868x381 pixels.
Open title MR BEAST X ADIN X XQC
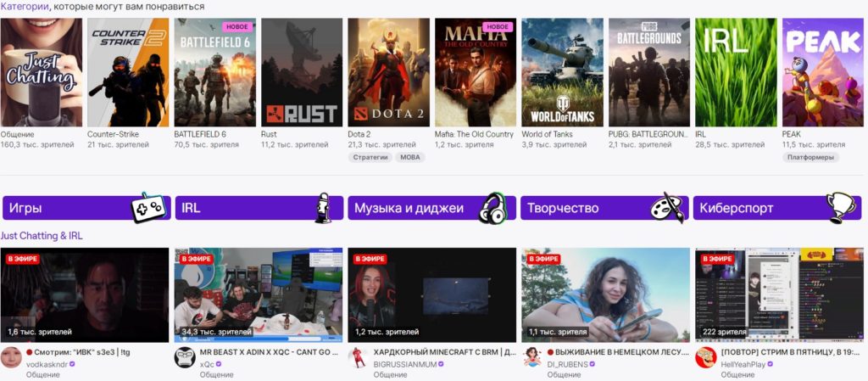[269, 352]
